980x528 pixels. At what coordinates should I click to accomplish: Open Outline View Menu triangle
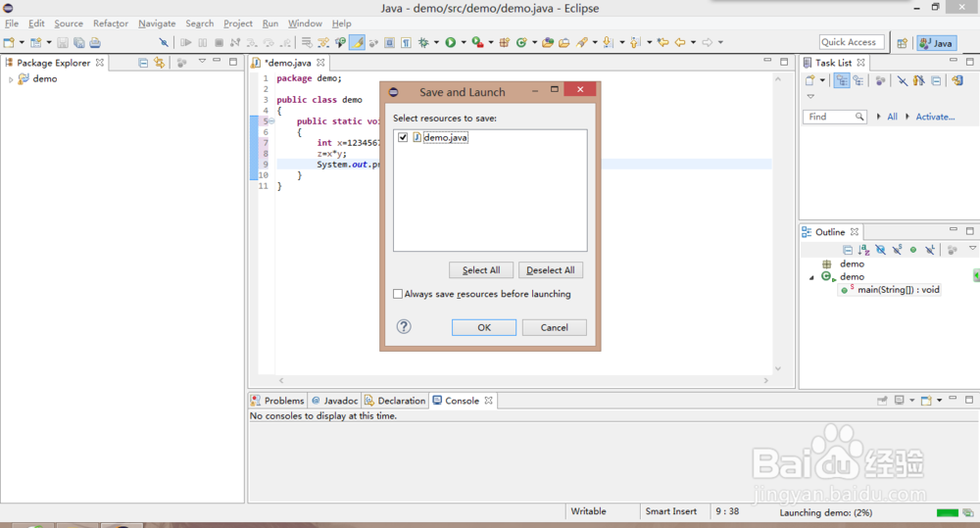point(972,249)
